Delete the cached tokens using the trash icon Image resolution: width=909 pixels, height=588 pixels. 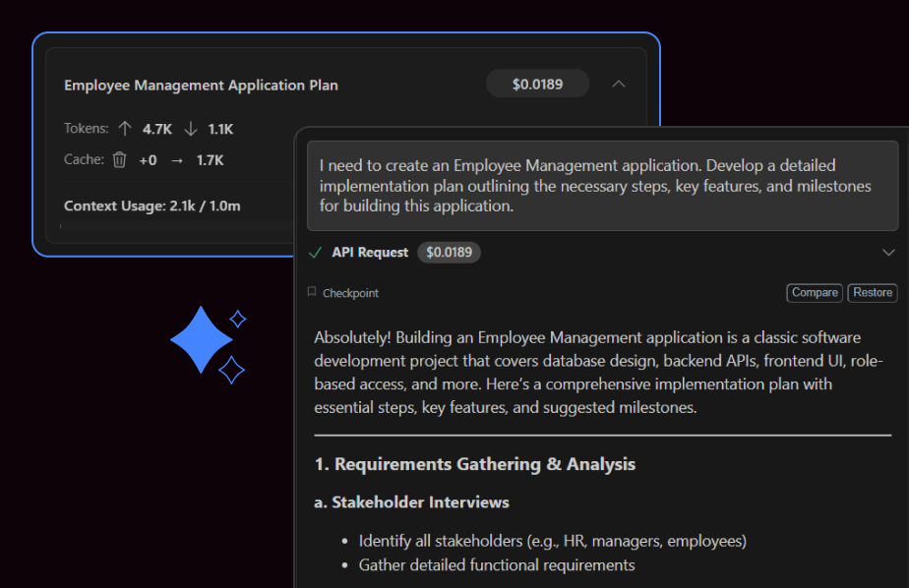point(118,159)
